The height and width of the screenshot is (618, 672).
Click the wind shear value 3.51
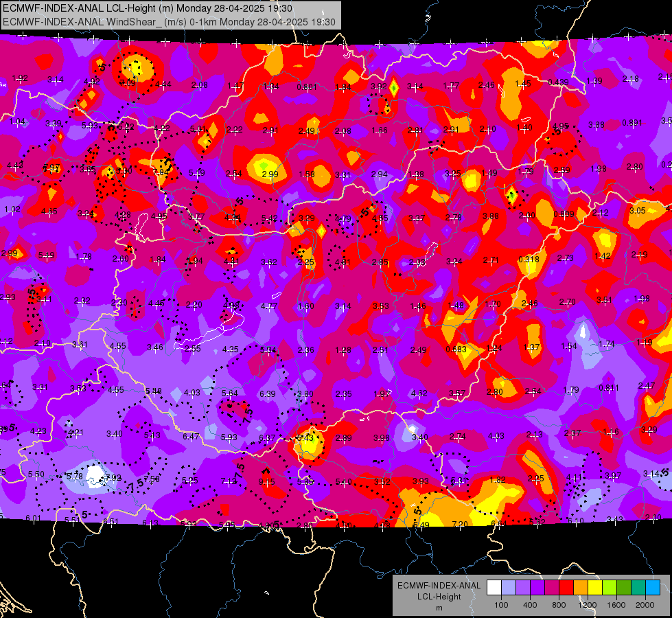click(604, 300)
